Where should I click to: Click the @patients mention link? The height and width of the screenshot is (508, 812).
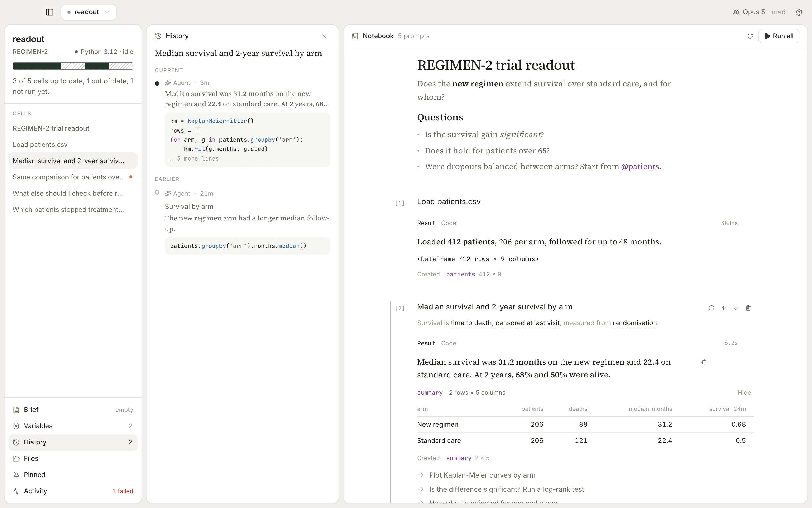tap(640, 167)
